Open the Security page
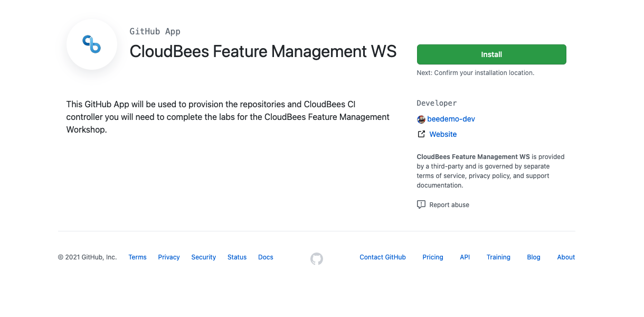Image resolution: width=644 pixels, height=317 pixels. click(203, 257)
